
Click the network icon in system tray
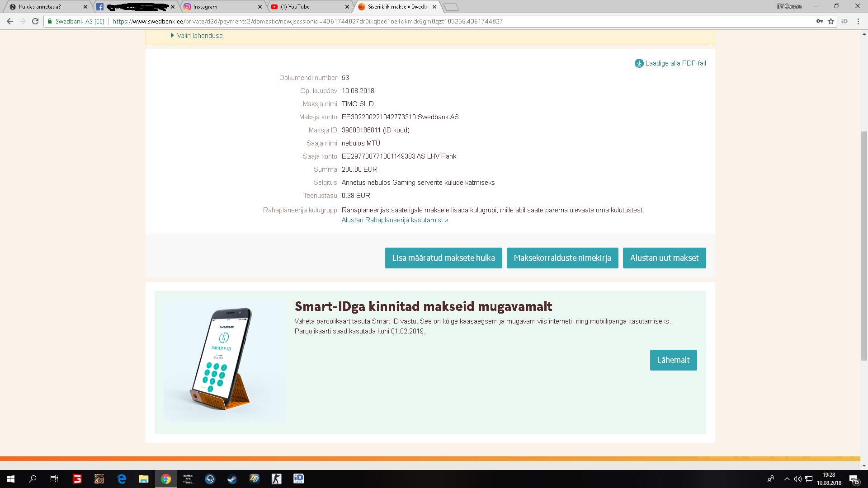coord(809,479)
